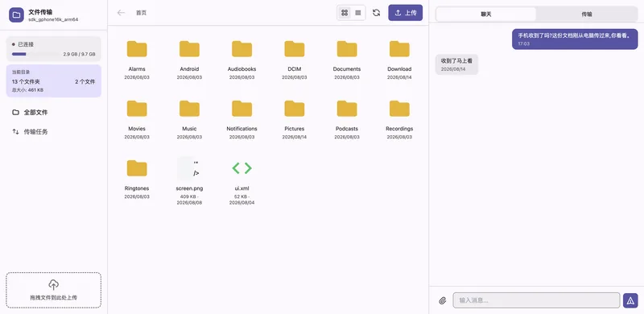Open the Pictures folder

[295, 109]
